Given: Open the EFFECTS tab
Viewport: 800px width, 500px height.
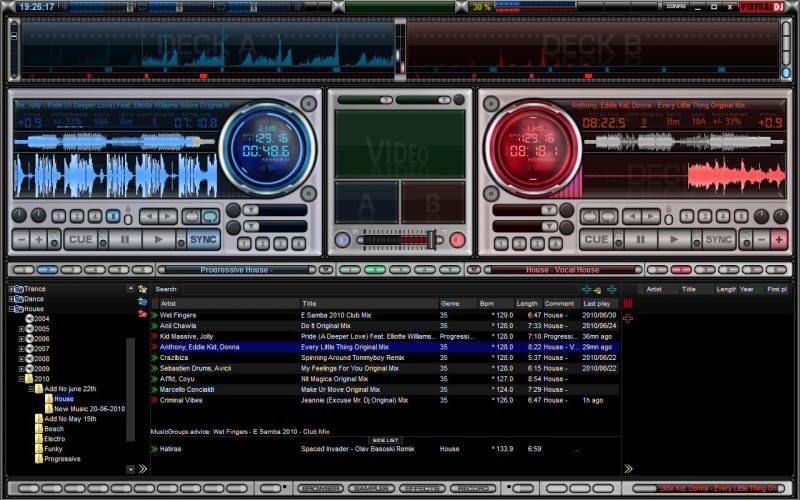Looking at the screenshot, I should [422, 488].
